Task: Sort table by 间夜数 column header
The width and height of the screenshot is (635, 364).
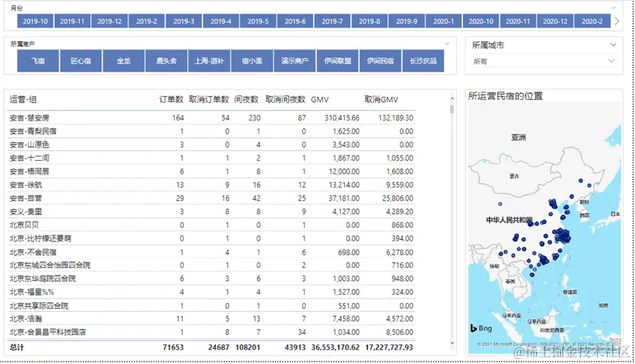Action: (x=246, y=99)
